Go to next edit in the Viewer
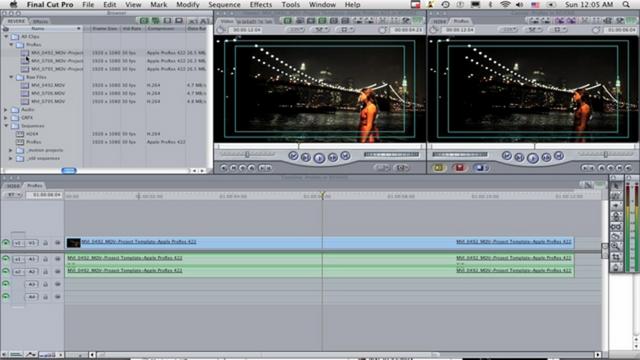The height and width of the screenshot is (360, 640). tap(345, 156)
